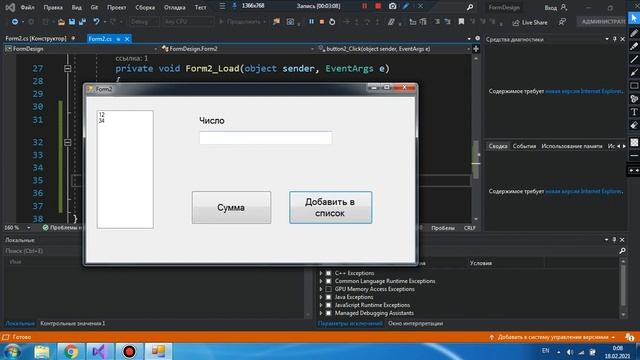Open Chrome from the Windows taskbar
The height and width of the screenshot is (360, 640).
coord(71,351)
